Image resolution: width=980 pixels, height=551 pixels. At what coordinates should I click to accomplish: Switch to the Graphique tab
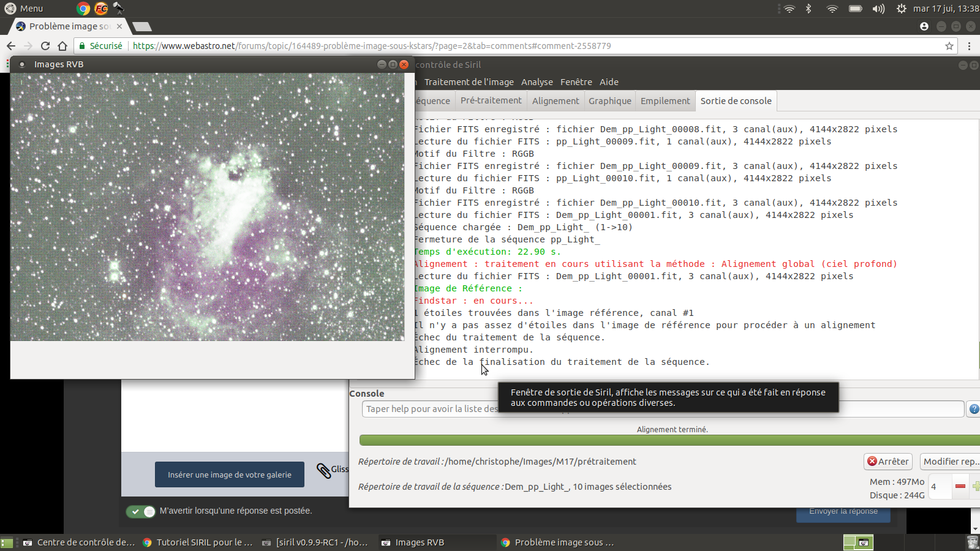[610, 100]
